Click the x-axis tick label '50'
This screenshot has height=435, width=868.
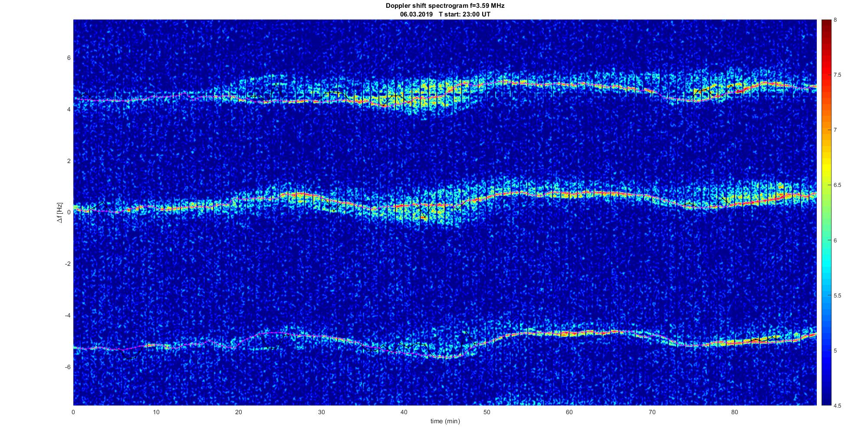[487, 412]
